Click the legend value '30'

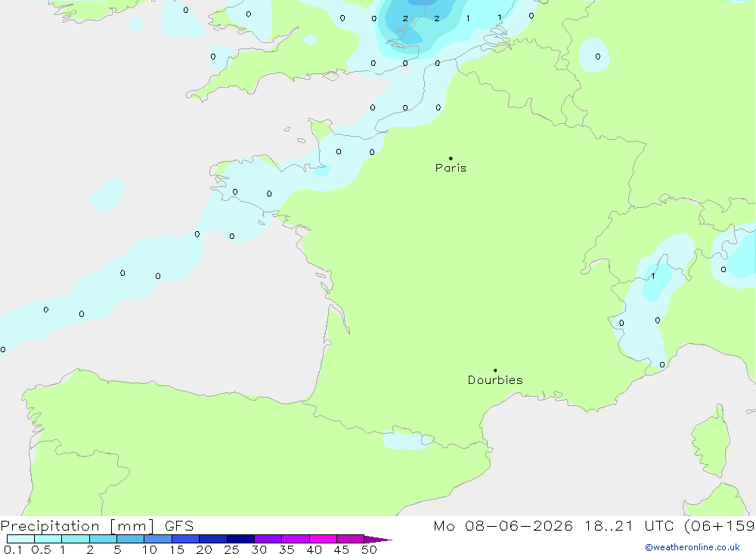(259, 549)
